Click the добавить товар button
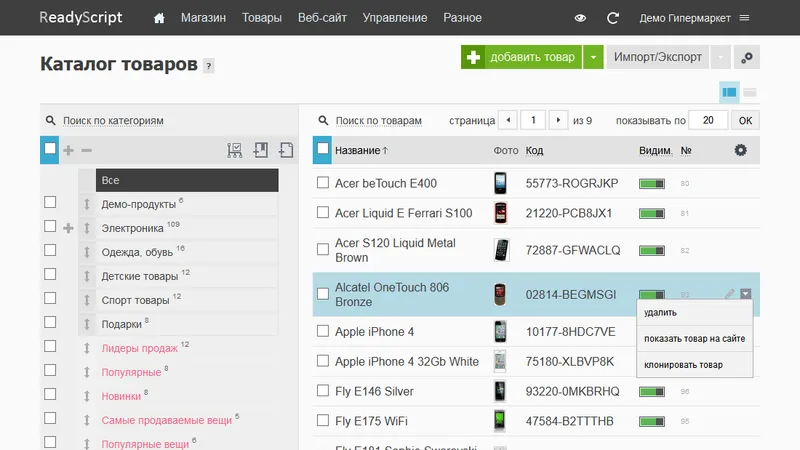This screenshot has width=800, height=450. [521, 57]
